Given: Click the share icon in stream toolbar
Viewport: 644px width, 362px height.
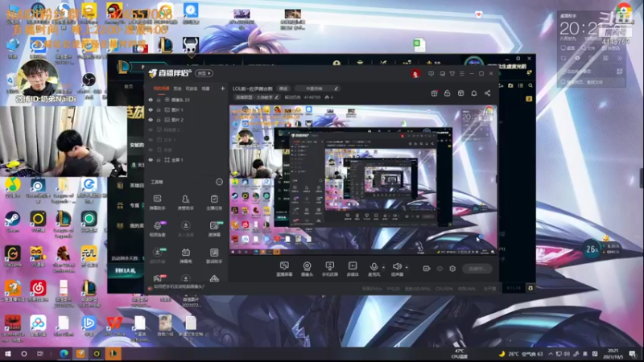Looking at the screenshot, I should click(488, 93).
